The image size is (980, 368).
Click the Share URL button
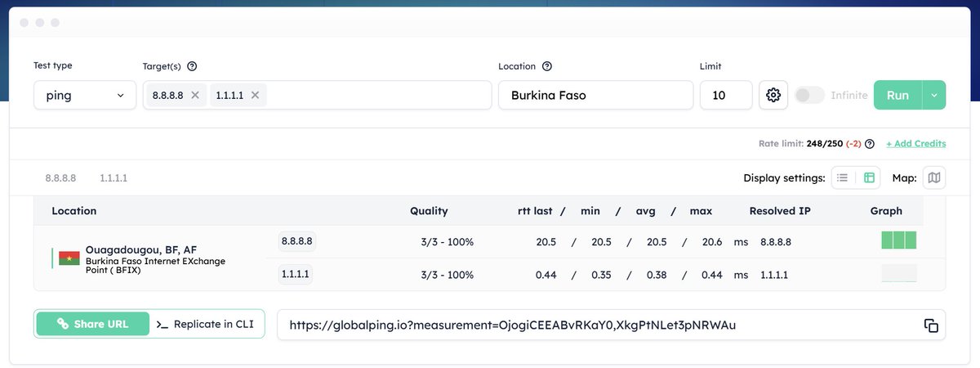92,324
